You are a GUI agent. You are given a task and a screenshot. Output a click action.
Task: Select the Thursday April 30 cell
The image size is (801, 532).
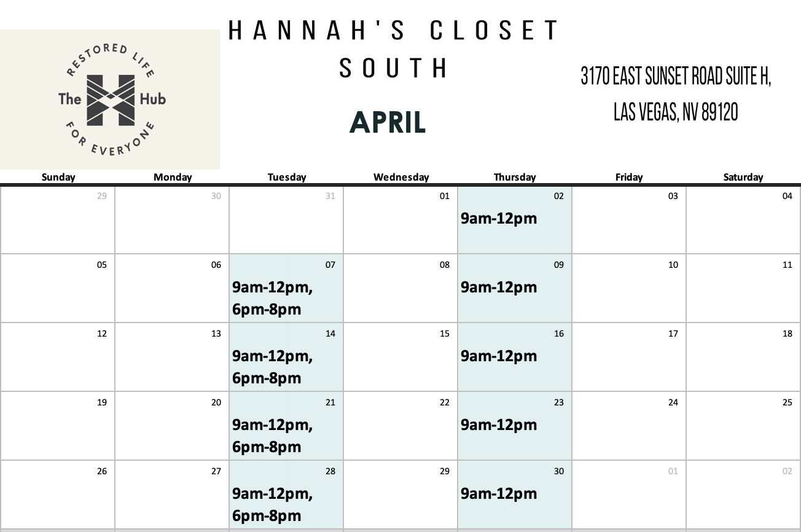click(x=514, y=495)
